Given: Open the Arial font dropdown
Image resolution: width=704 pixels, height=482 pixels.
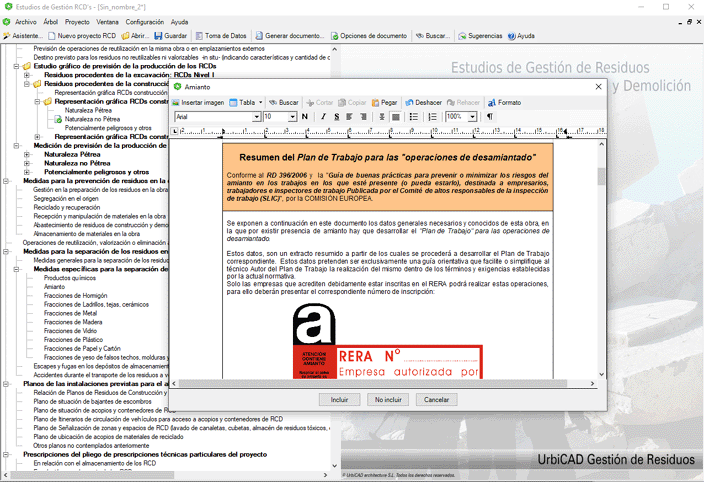Looking at the screenshot, I should pyautogui.click(x=256, y=117).
